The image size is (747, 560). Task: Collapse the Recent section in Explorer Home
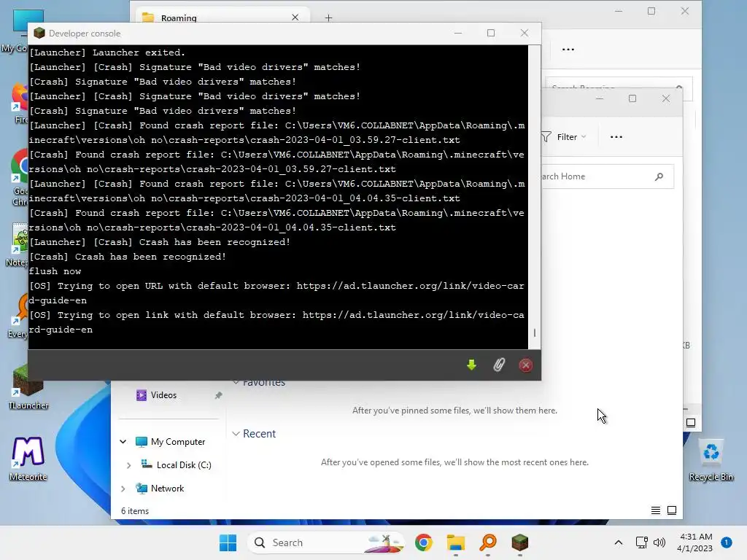tap(236, 434)
